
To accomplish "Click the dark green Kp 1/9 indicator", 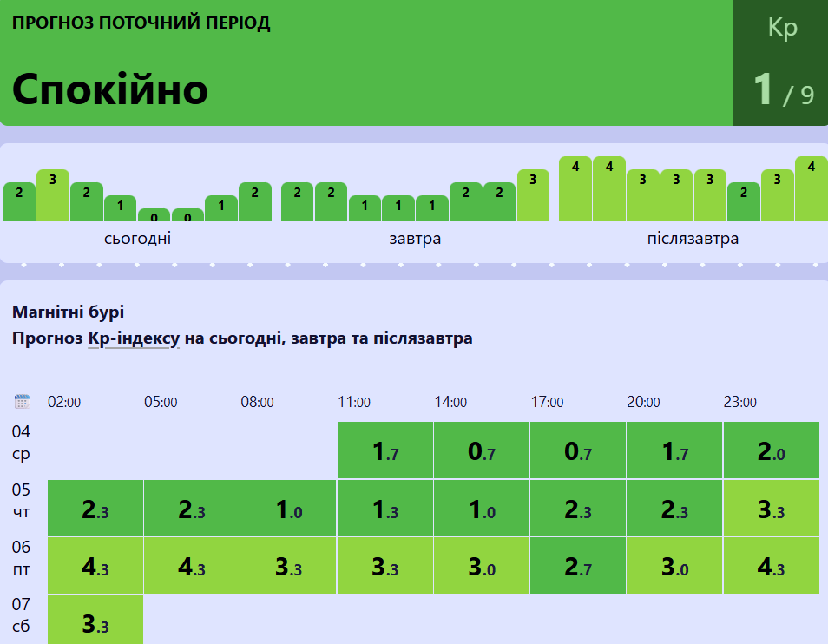I will tap(780, 63).
